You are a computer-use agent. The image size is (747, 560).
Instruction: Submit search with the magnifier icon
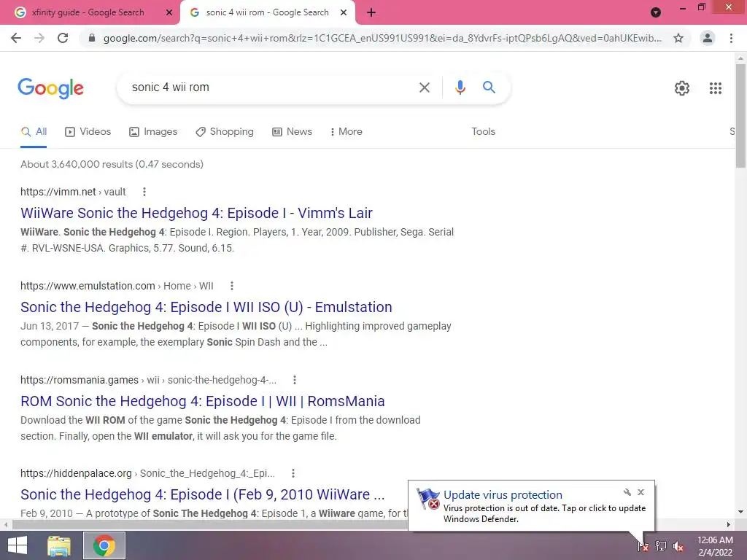pyautogui.click(x=489, y=87)
